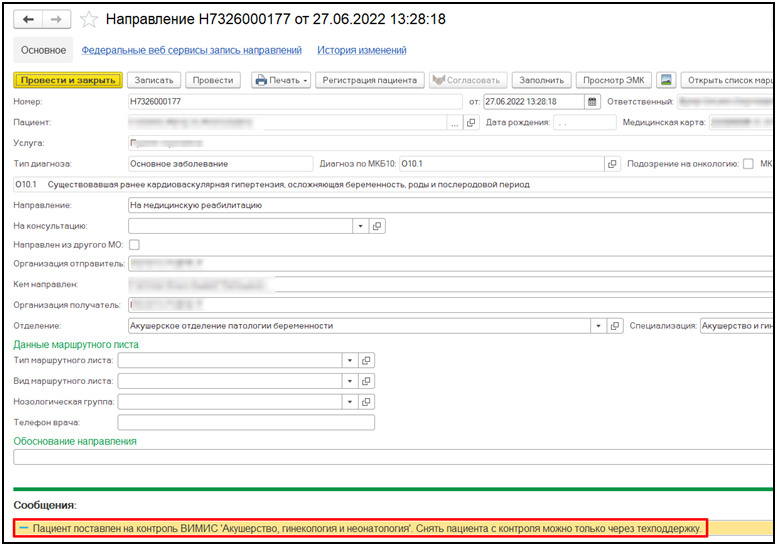Open the Диагноз по МКБ10 record icon
The width and height of the screenshot is (777, 546).
(612, 164)
